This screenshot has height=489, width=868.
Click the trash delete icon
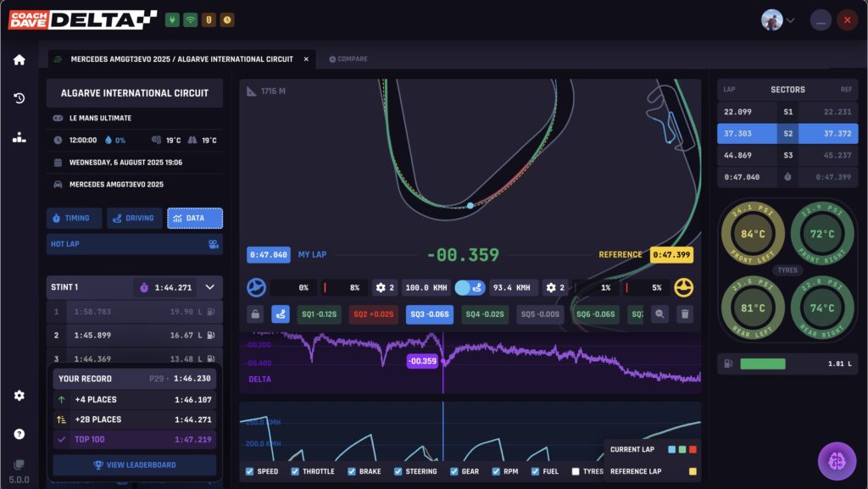click(x=686, y=314)
